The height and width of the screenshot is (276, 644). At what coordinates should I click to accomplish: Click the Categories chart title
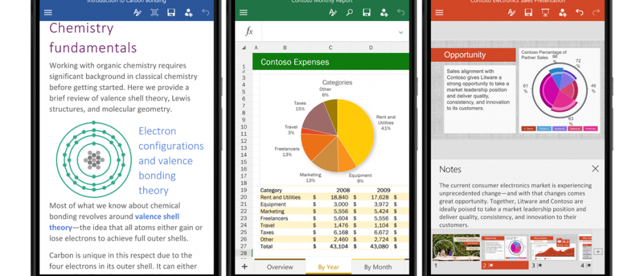click(337, 82)
